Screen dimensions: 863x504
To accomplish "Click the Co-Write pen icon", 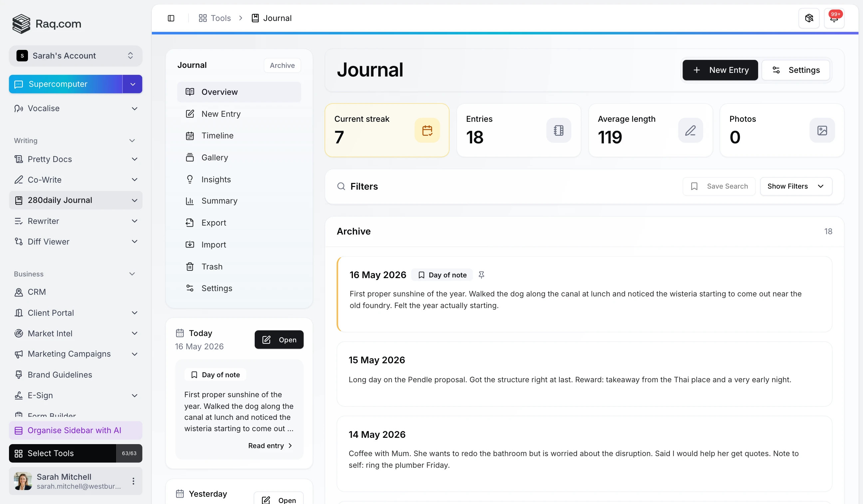I will coord(19,180).
